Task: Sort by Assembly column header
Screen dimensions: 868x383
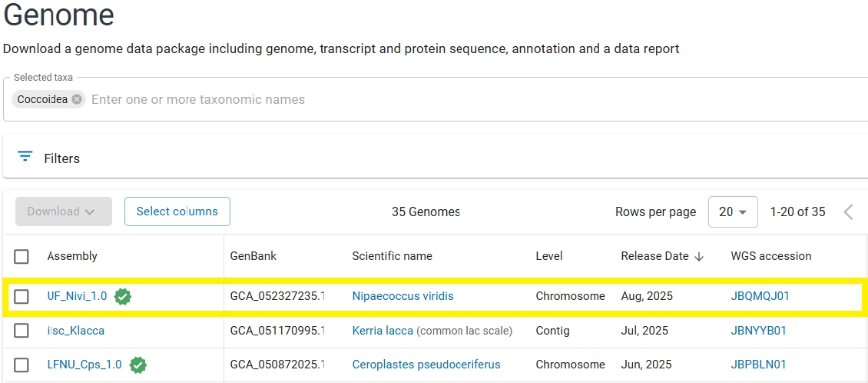Action: [72, 256]
